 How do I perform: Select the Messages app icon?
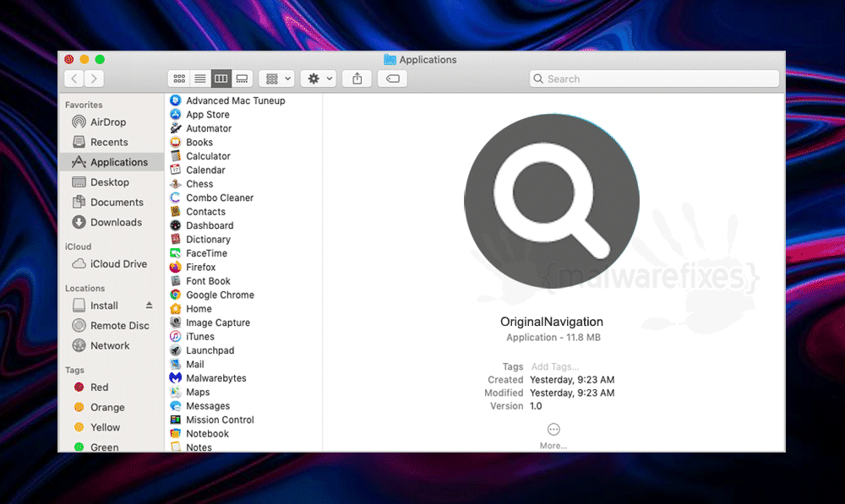175,406
